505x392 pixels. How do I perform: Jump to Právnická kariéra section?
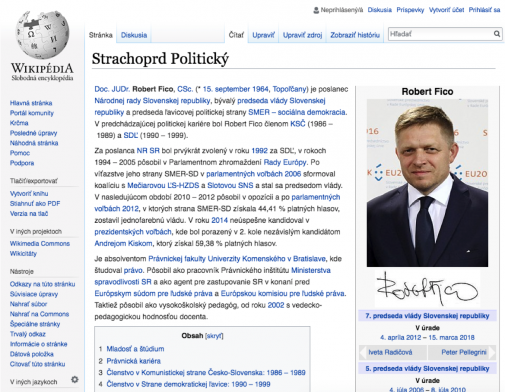[133, 361]
